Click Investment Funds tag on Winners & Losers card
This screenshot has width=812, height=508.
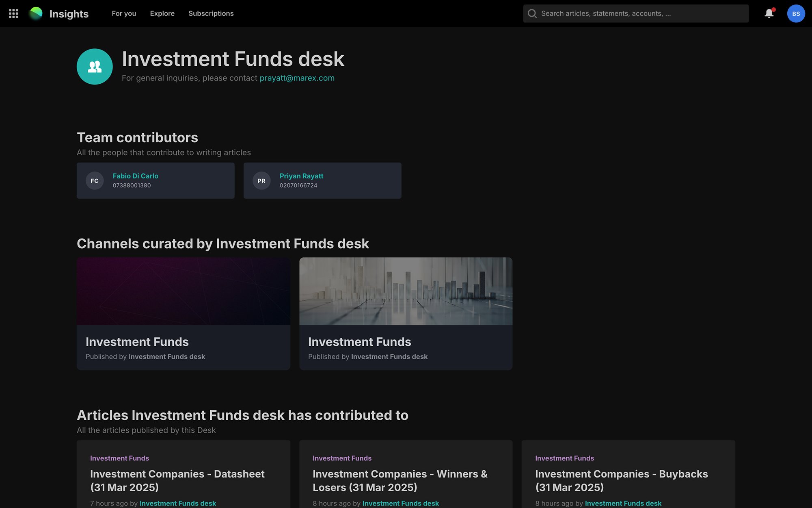tap(342, 458)
